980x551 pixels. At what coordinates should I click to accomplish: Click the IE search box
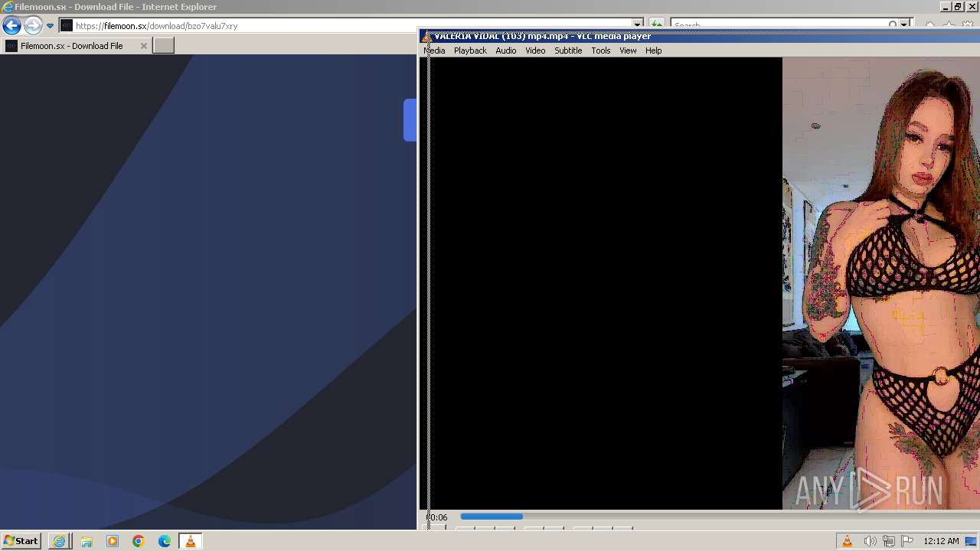coord(777,25)
